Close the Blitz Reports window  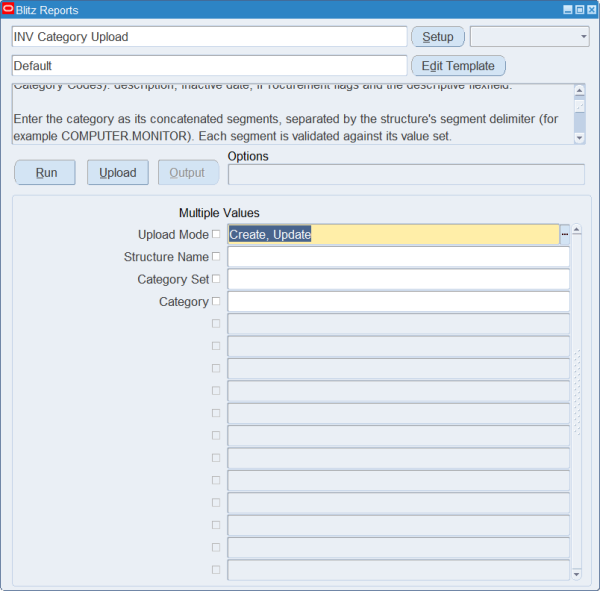[592, 10]
